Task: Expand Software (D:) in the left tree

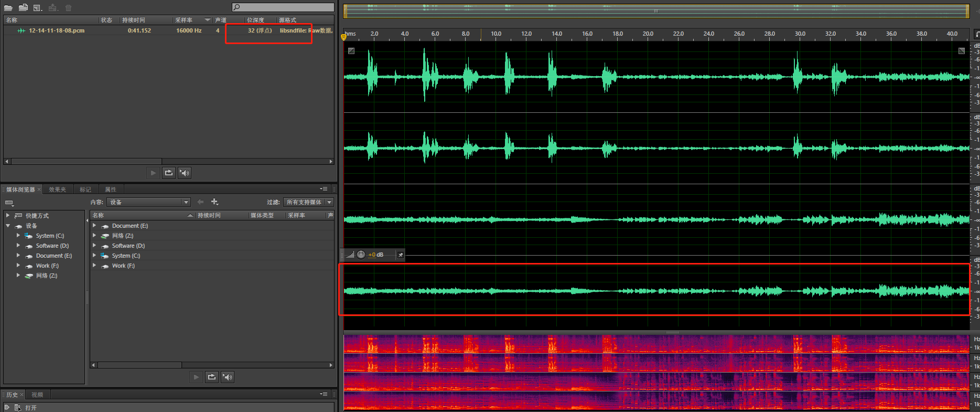Action: [x=18, y=246]
